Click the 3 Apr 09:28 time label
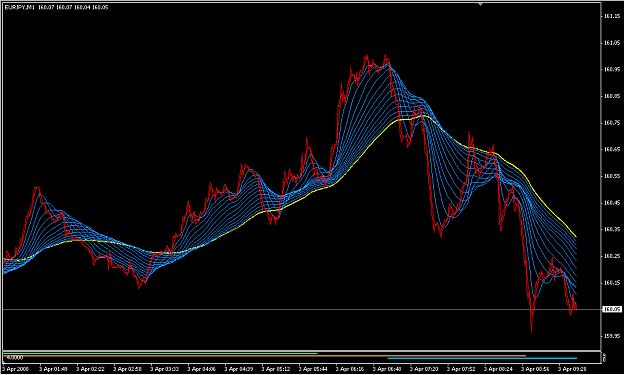 (x=572, y=369)
